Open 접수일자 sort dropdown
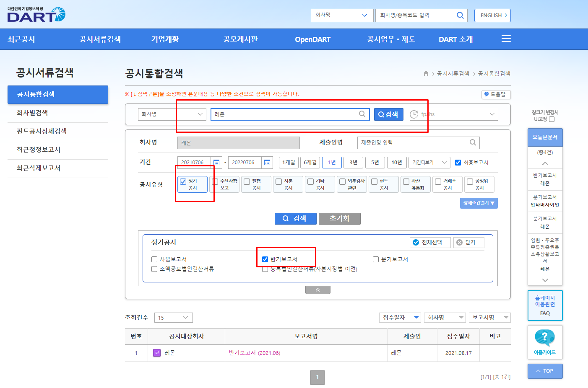Image resolution: width=588 pixels, height=388 pixels. 400,318
